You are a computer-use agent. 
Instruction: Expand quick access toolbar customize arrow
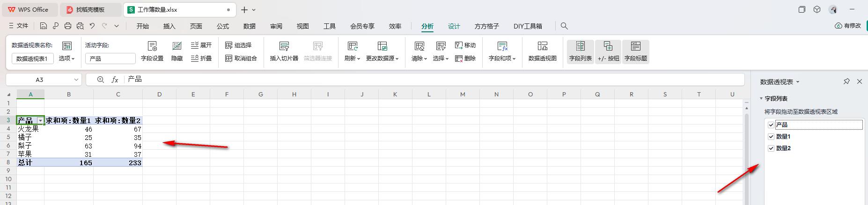click(x=117, y=26)
